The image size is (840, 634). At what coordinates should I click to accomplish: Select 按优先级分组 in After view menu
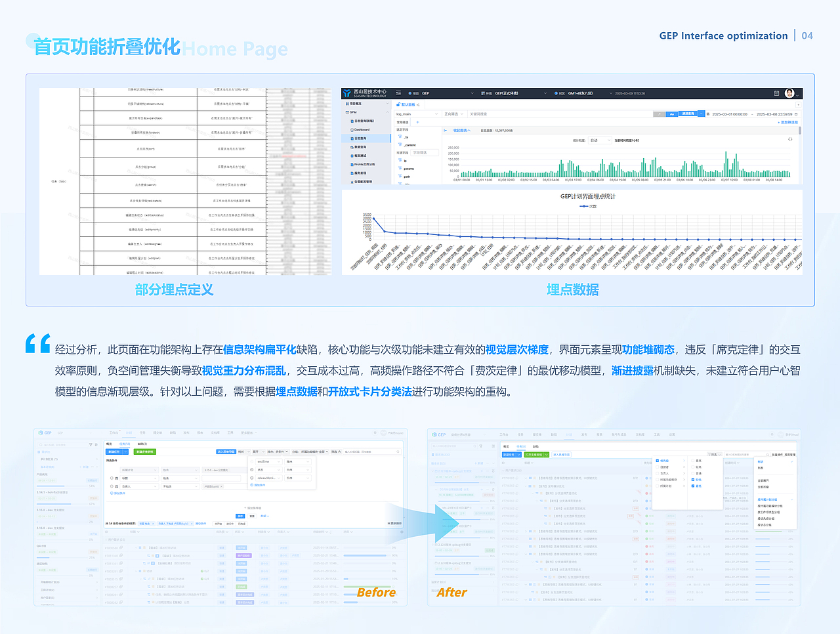pyautogui.click(x=766, y=518)
